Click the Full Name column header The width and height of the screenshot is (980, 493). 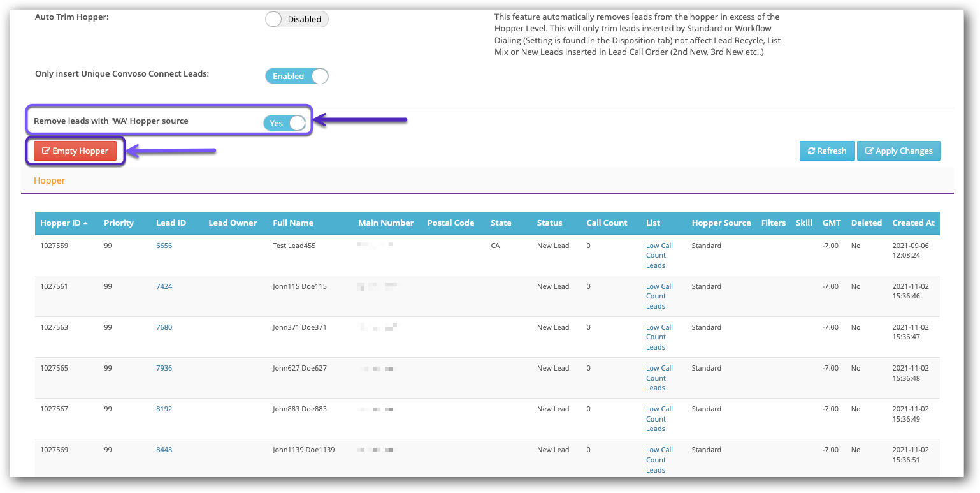click(293, 223)
